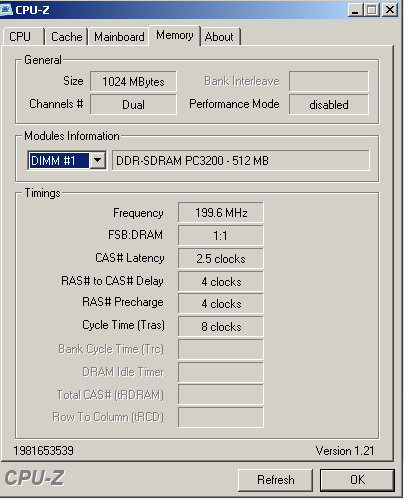Viewport: 404px width, 500px height.
Task: Click the empty Bank Cycle Time (Trc) field
Action: 221,349
